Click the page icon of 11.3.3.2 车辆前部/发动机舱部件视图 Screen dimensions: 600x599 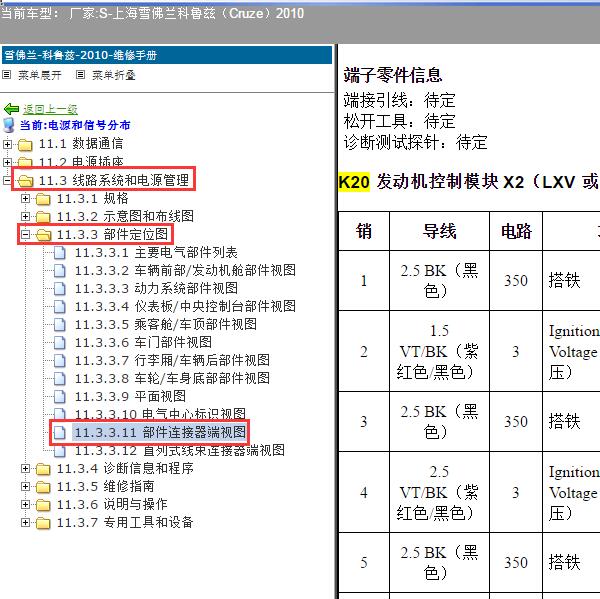[x=60, y=271]
